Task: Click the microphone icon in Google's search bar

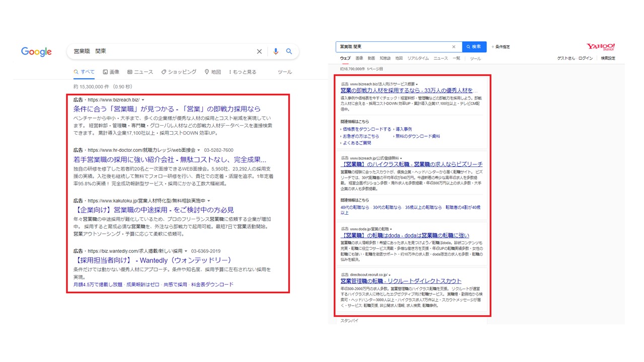Action: tap(275, 51)
